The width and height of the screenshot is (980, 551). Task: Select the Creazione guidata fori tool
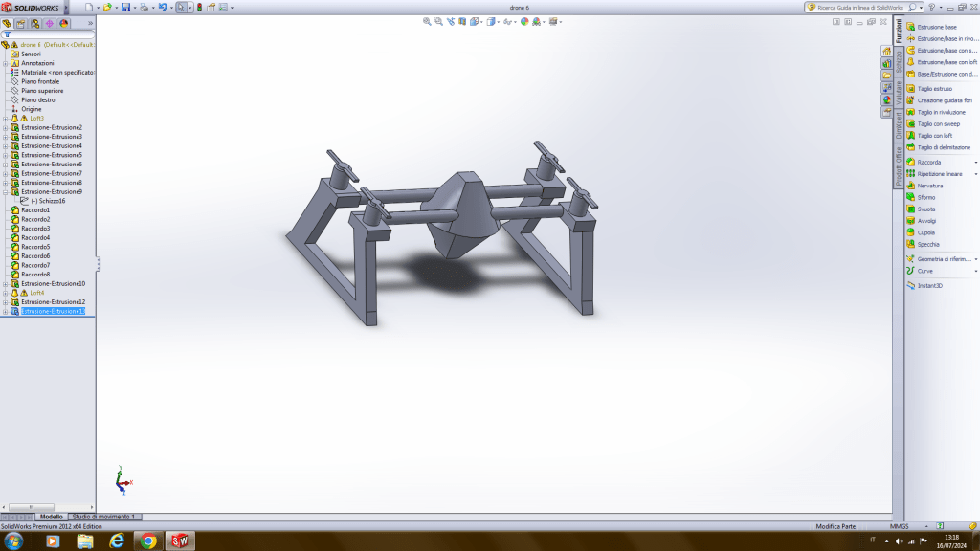click(x=945, y=100)
